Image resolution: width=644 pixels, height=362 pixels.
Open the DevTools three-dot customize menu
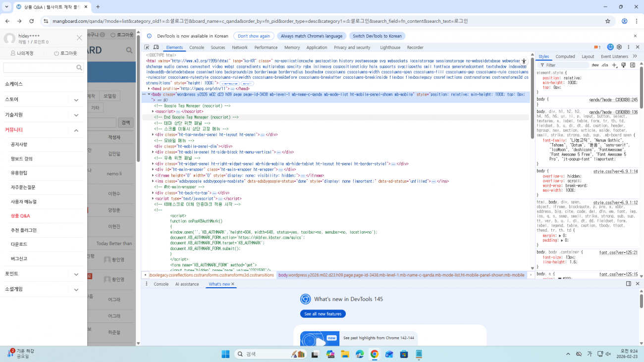628,47
